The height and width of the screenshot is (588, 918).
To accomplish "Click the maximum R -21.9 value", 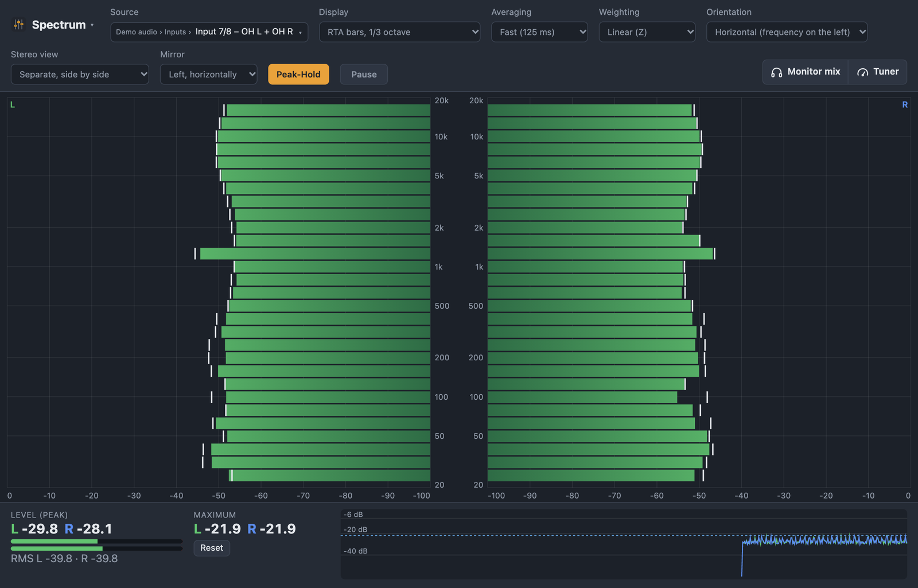I will click(x=271, y=529).
